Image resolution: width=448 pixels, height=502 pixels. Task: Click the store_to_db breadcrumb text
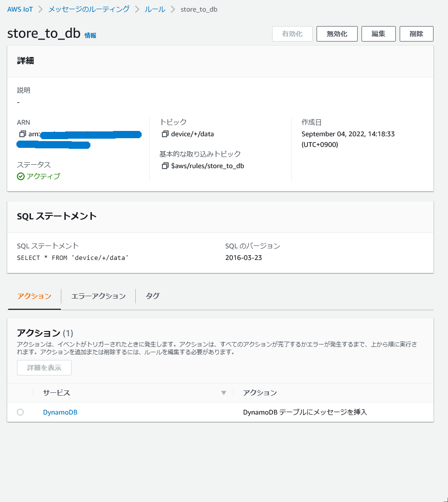(199, 10)
